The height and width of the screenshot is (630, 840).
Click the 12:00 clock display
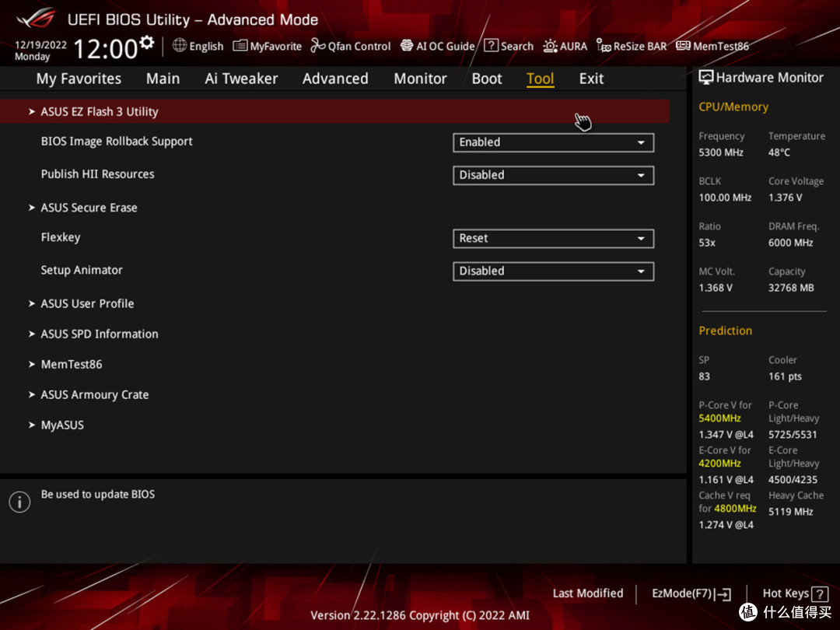coord(106,49)
